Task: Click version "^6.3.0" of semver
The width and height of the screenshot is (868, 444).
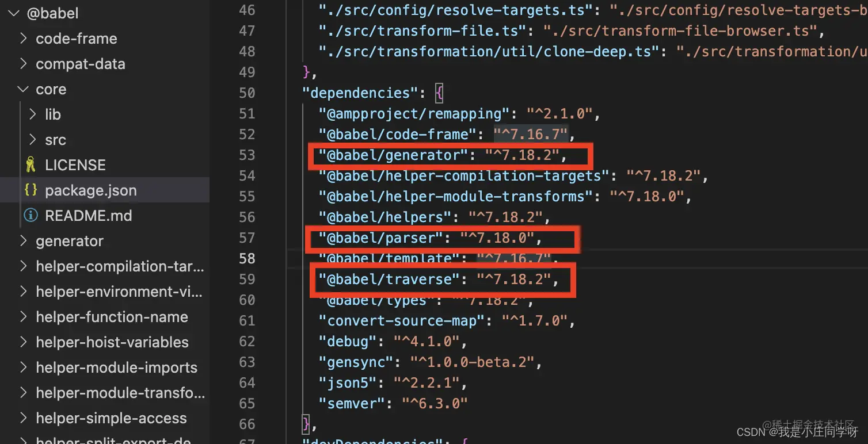Action: coord(435,403)
